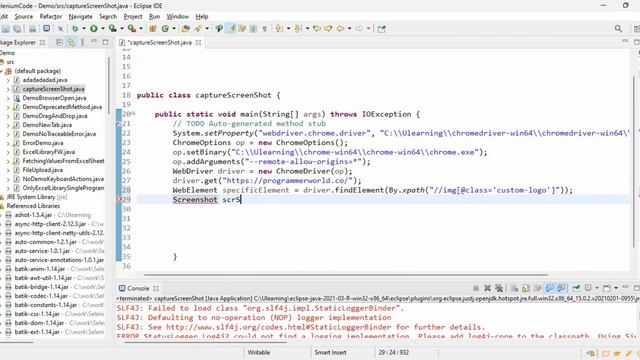Toggle Link with Editor in Package Explorer

pyautogui.click(x=71, y=42)
